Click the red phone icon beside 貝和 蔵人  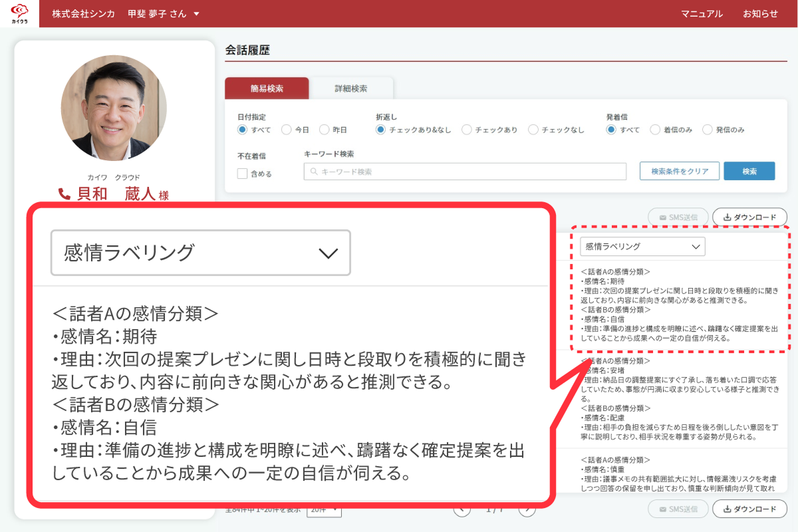click(x=65, y=194)
